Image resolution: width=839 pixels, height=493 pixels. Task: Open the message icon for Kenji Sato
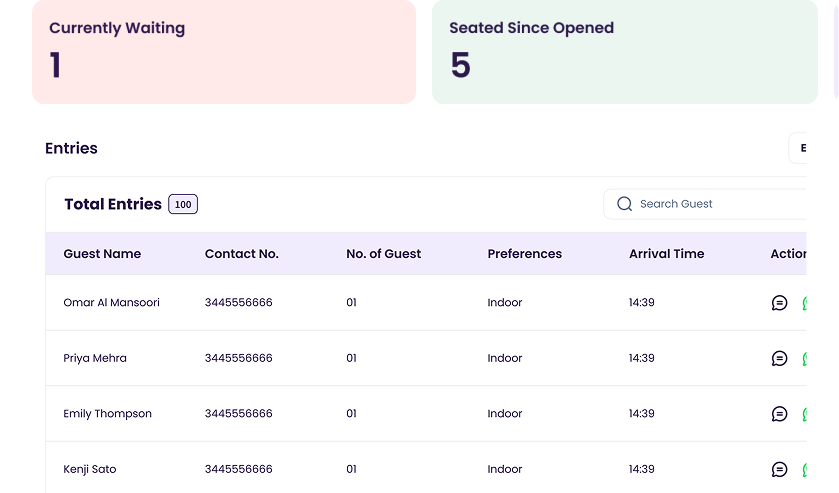[x=780, y=469]
